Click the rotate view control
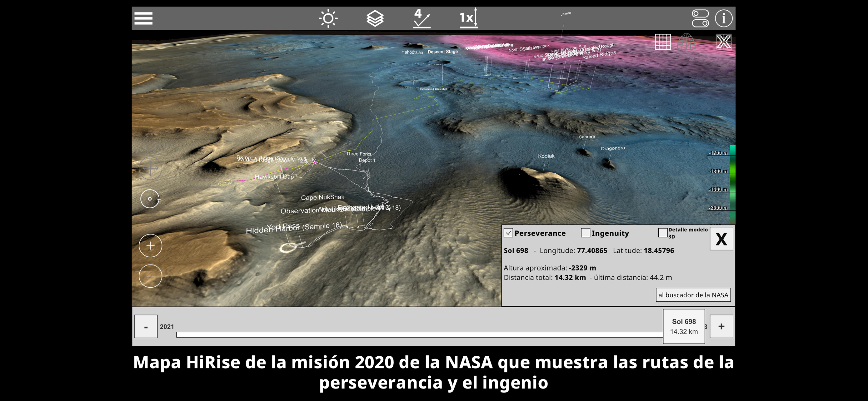This screenshot has width=868, height=401. point(150,199)
